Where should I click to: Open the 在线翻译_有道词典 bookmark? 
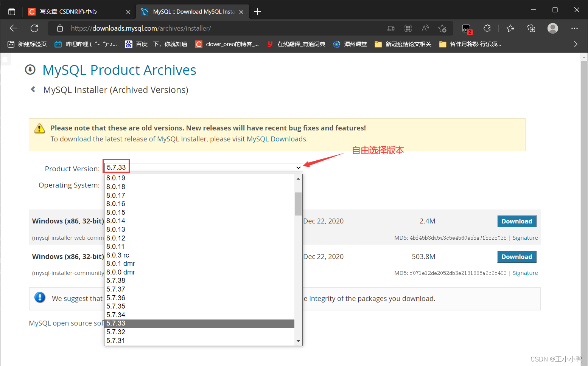tap(296, 44)
